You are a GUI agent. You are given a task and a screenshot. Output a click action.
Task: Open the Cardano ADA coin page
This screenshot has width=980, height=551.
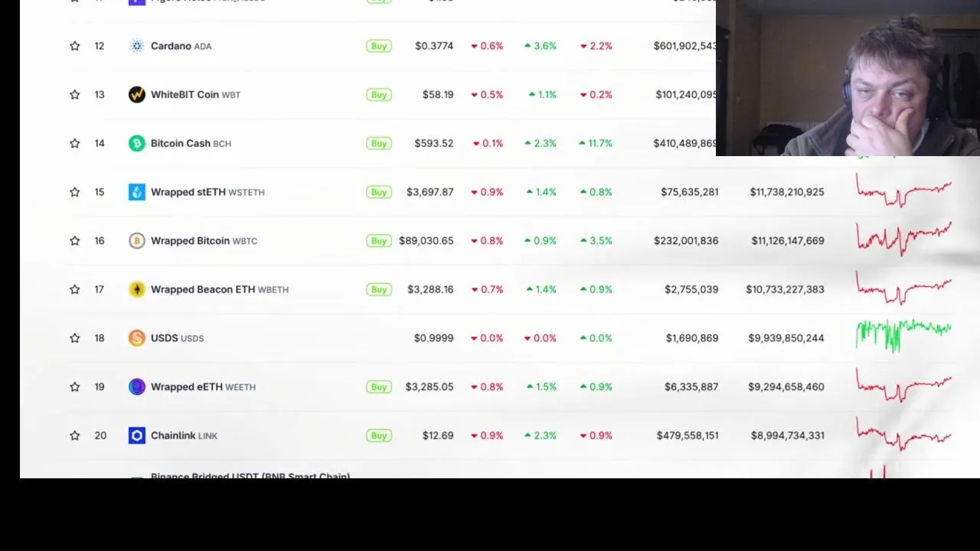tap(181, 46)
